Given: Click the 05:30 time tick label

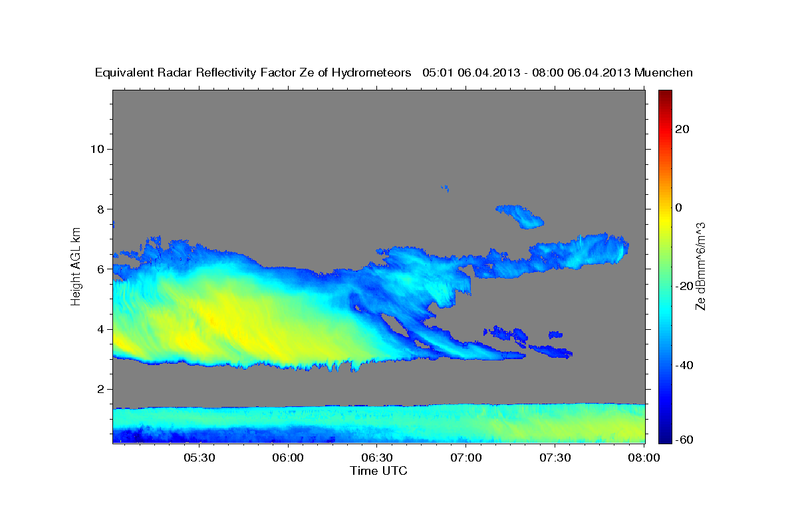Looking at the screenshot, I should click(199, 458).
